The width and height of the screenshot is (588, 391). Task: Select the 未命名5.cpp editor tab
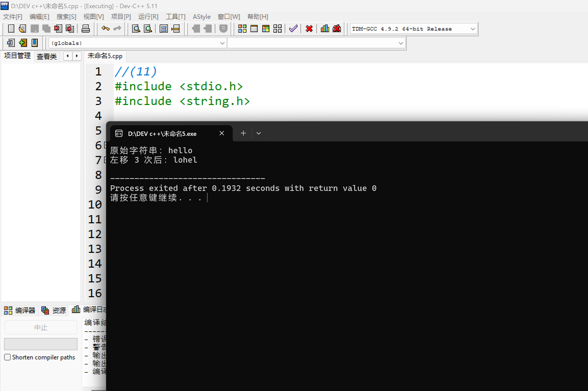point(105,56)
